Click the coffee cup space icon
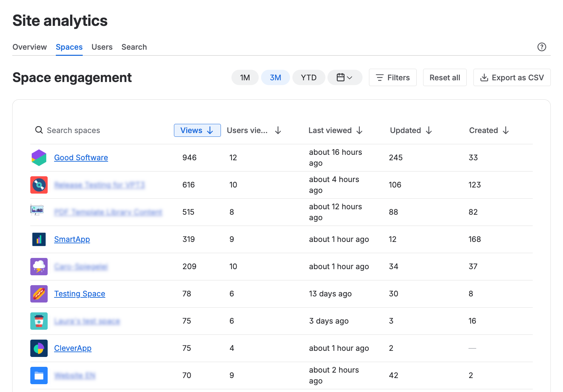Image resolution: width=563 pixels, height=392 pixels. click(x=39, y=321)
